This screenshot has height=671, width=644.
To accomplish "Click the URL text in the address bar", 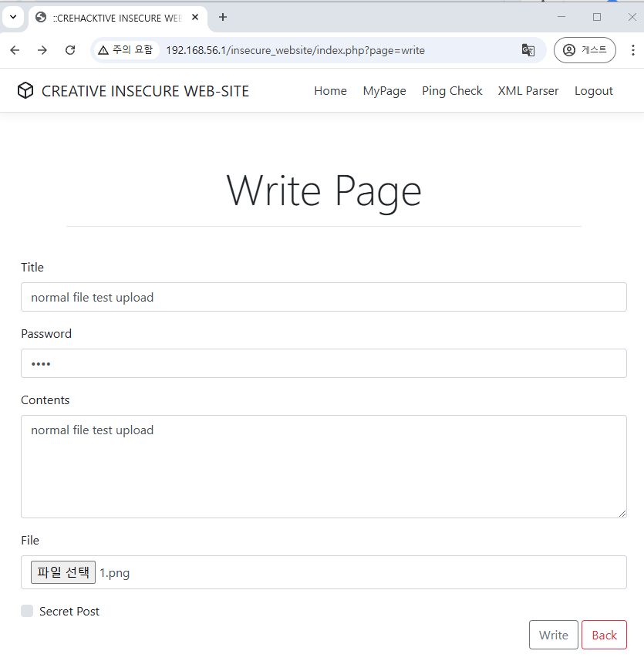I will click(x=295, y=50).
